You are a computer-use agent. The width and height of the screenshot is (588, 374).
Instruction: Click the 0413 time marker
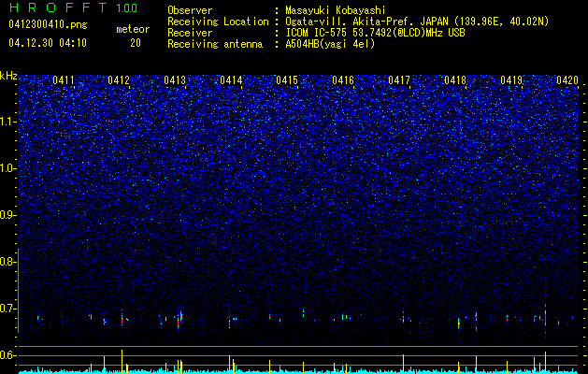(175, 80)
